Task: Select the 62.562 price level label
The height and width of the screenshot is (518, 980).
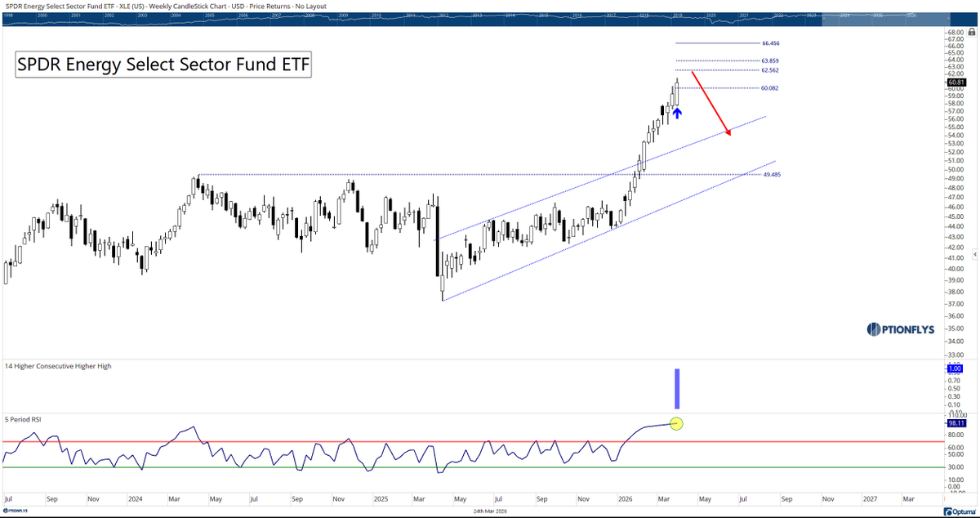Action: coord(770,70)
